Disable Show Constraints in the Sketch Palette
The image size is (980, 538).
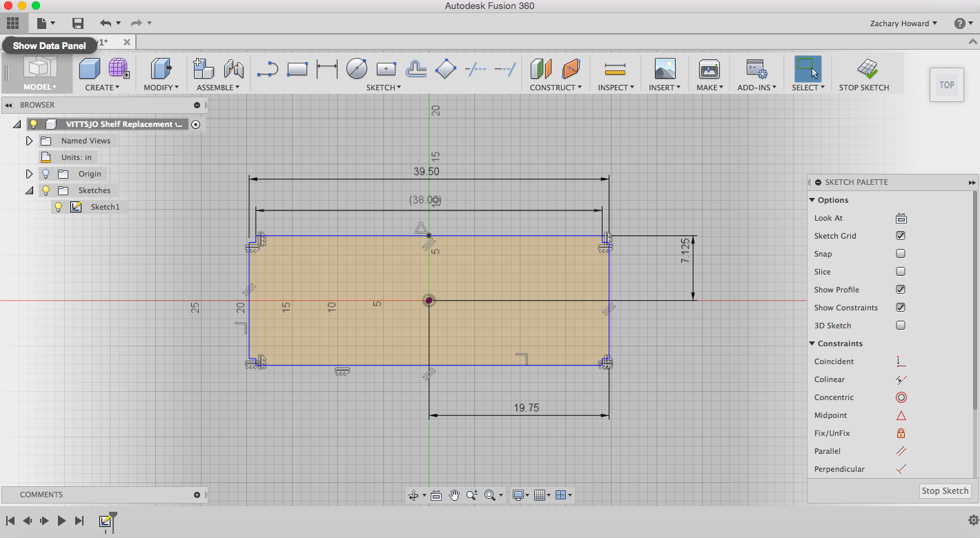coord(900,307)
